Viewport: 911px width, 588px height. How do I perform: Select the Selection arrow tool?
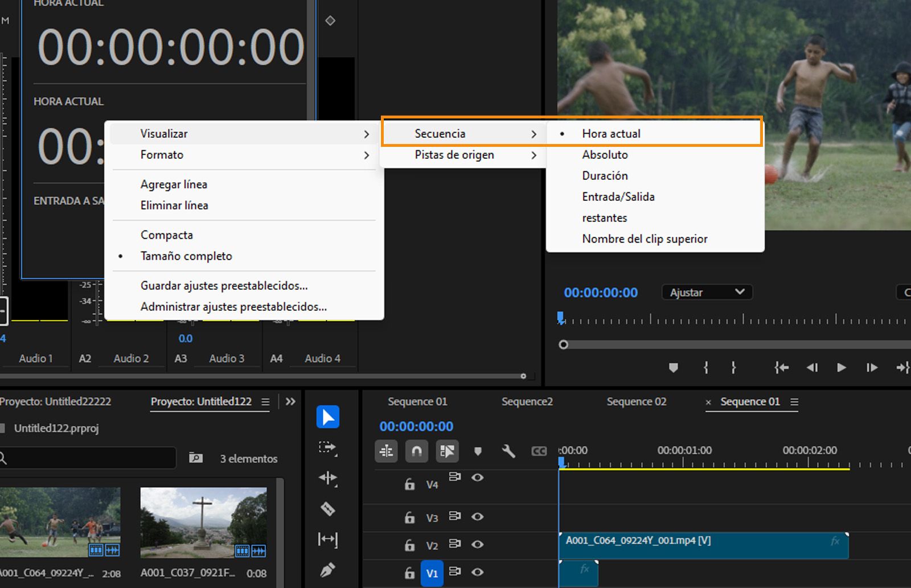click(328, 417)
